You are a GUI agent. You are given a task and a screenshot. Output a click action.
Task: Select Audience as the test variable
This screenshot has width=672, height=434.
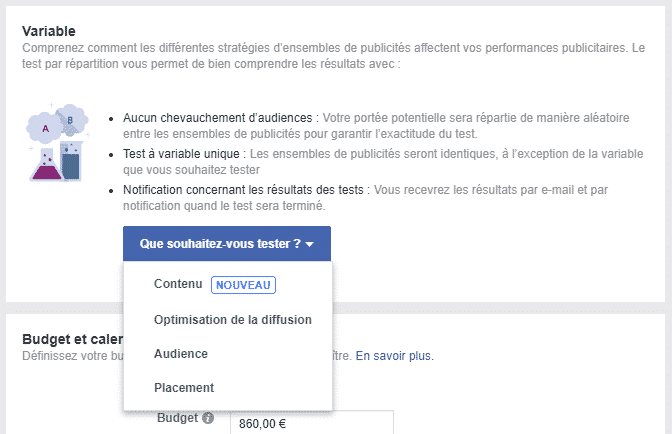[181, 354]
